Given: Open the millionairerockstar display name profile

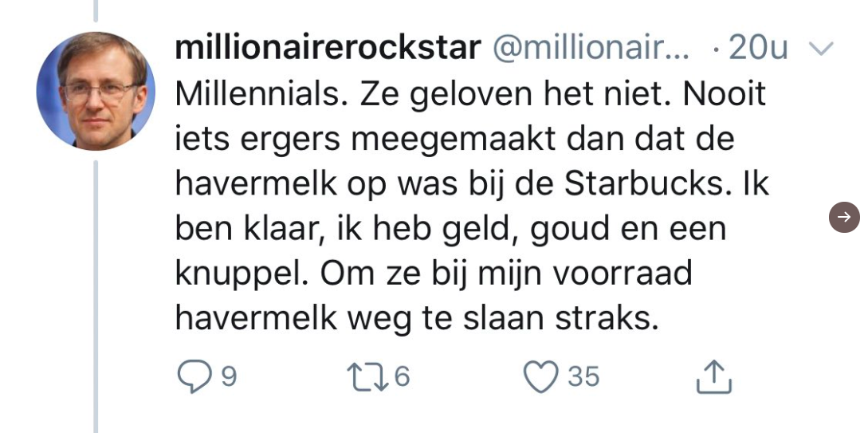Looking at the screenshot, I should click(x=328, y=49).
